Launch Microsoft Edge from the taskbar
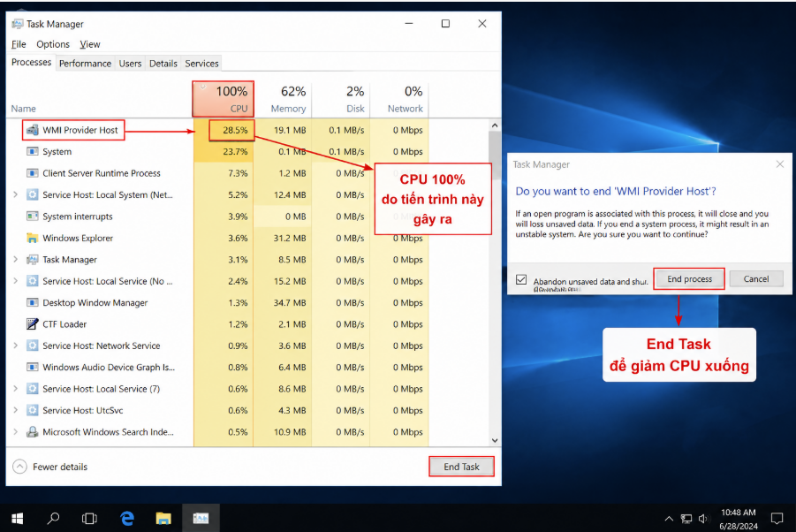This screenshot has height=532, width=796. click(x=127, y=518)
